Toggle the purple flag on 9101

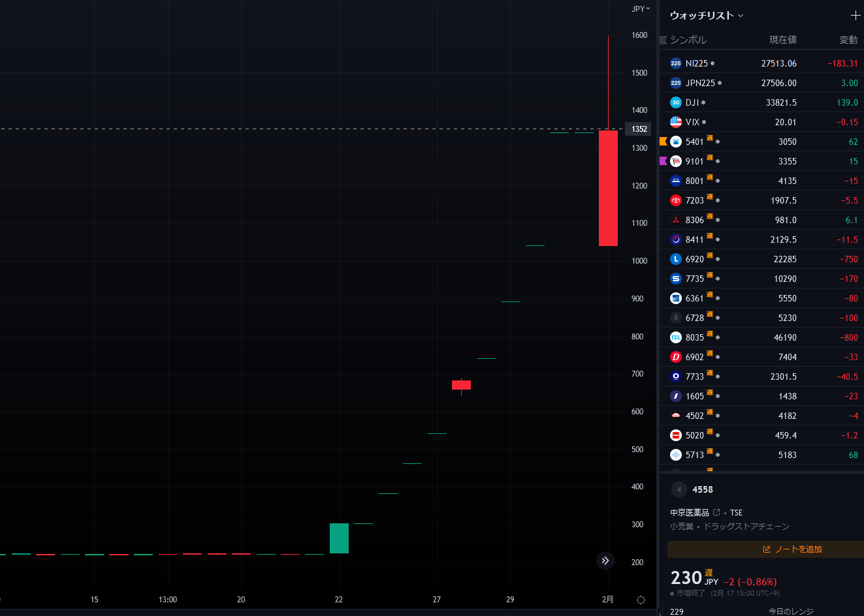tap(664, 161)
